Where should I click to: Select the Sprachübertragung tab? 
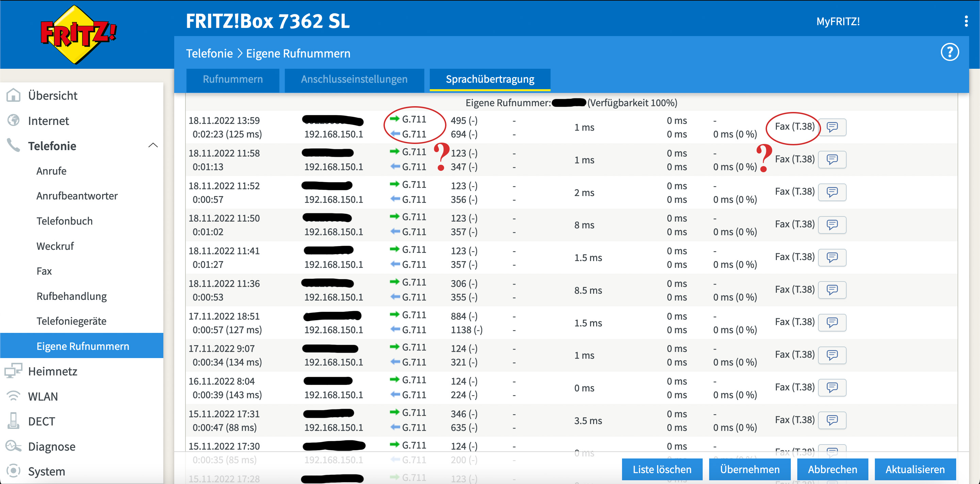[x=490, y=80]
